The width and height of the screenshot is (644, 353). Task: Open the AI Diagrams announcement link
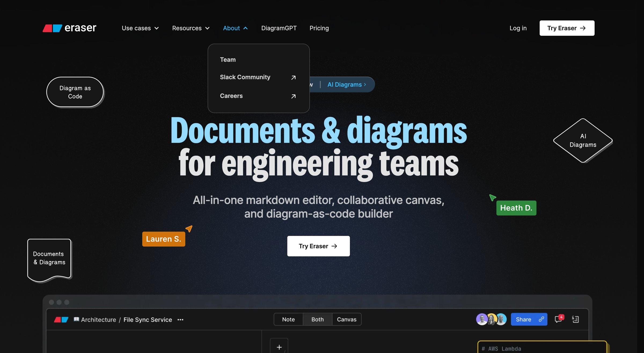point(346,85)
